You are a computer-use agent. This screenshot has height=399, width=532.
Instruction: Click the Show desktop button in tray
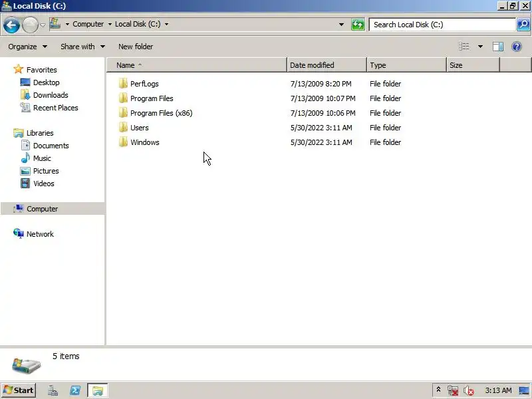tap(524, 390)
